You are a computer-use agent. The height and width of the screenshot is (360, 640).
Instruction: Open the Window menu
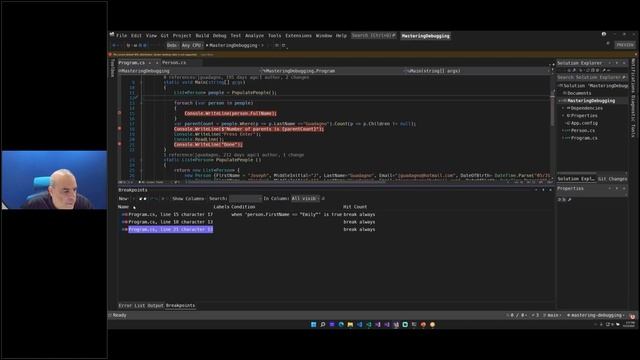[x=324, y=36]
